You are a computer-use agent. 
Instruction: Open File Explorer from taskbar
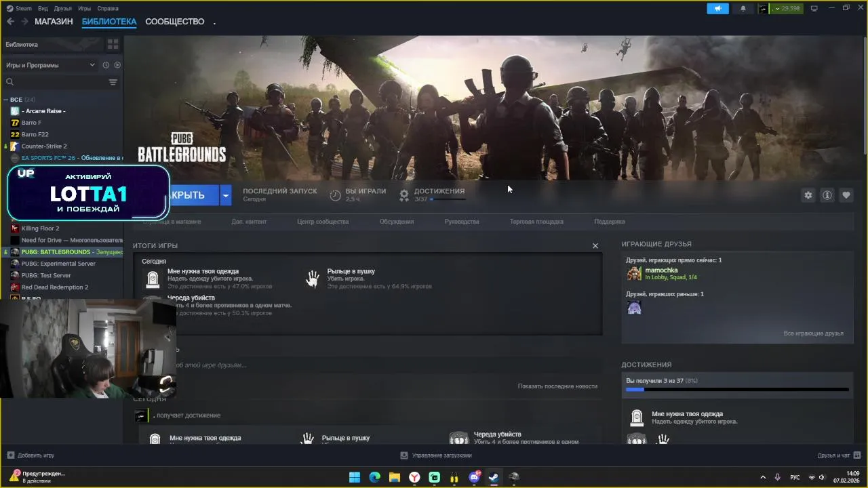tap(394, 477)
